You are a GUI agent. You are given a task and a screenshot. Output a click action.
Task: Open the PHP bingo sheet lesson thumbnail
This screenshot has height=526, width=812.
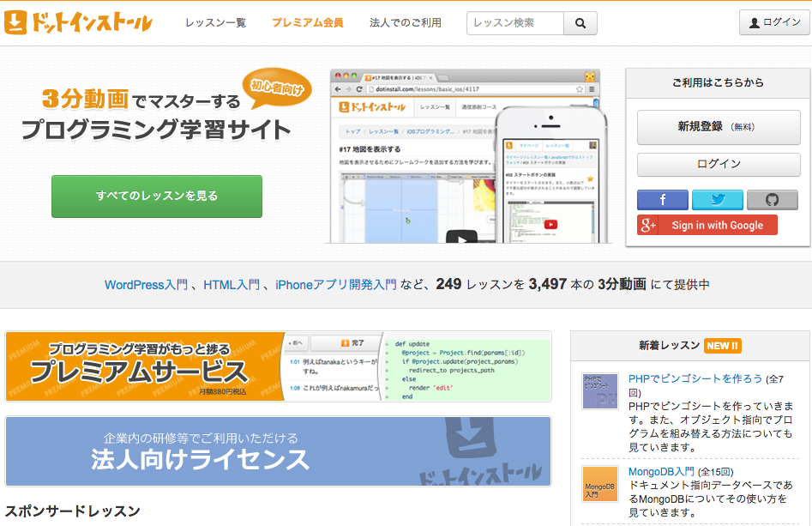tap(599, 391)
